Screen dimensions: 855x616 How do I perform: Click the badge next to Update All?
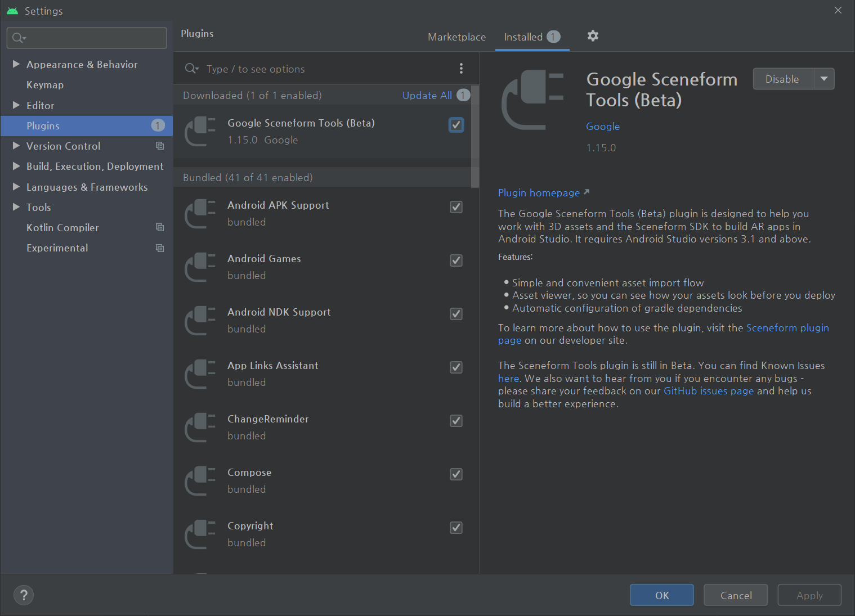coord(463,95)
